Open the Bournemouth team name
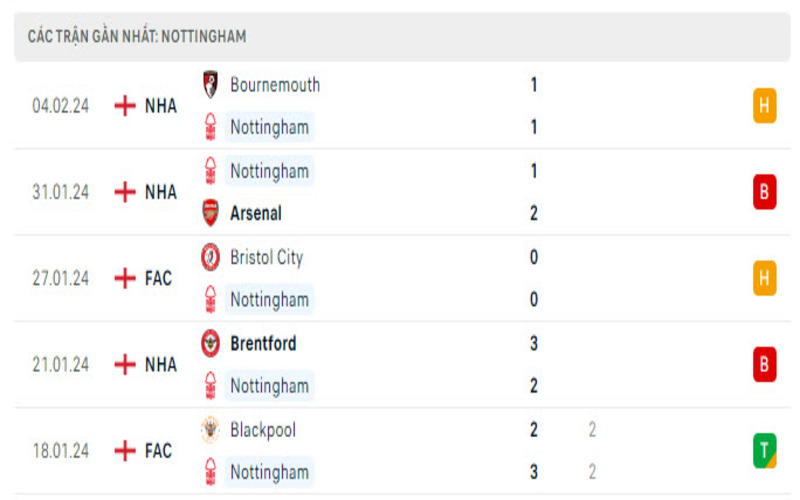This screenshot has width=800, height=500. click(x=275, y=85)
